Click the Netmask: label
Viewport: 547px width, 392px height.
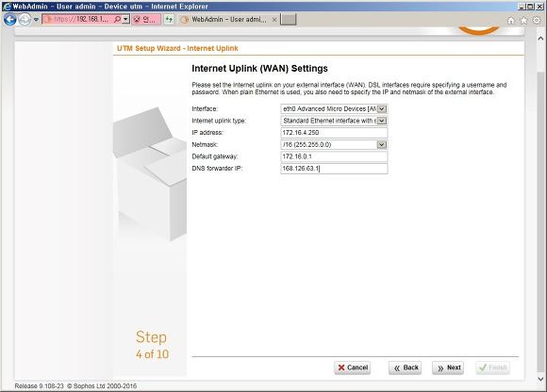(205, 144)
